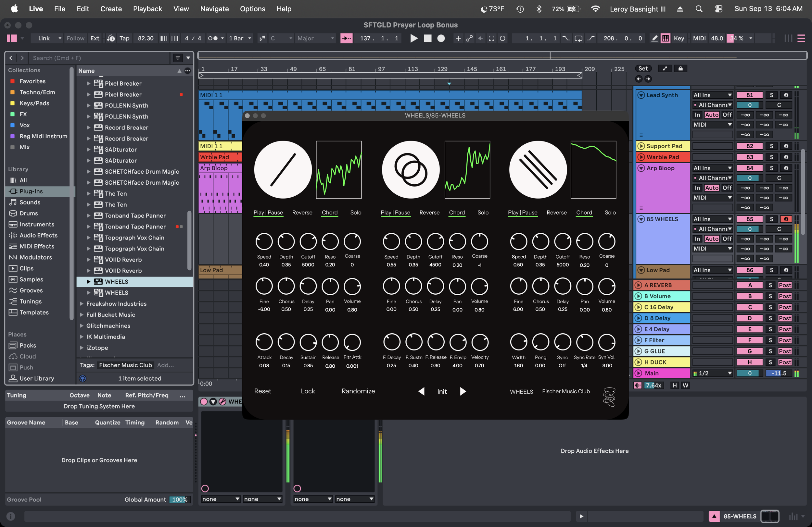Stop playback with the Stop button
812x527 pixels.
427,39
